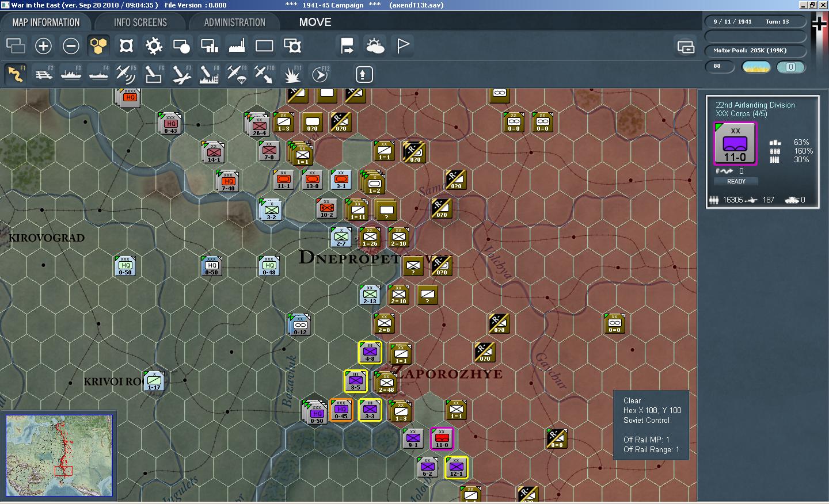This screenshot has width=829, height=504.
Task: Select the 0-12 unit counter
Action: tap(300, 325)
